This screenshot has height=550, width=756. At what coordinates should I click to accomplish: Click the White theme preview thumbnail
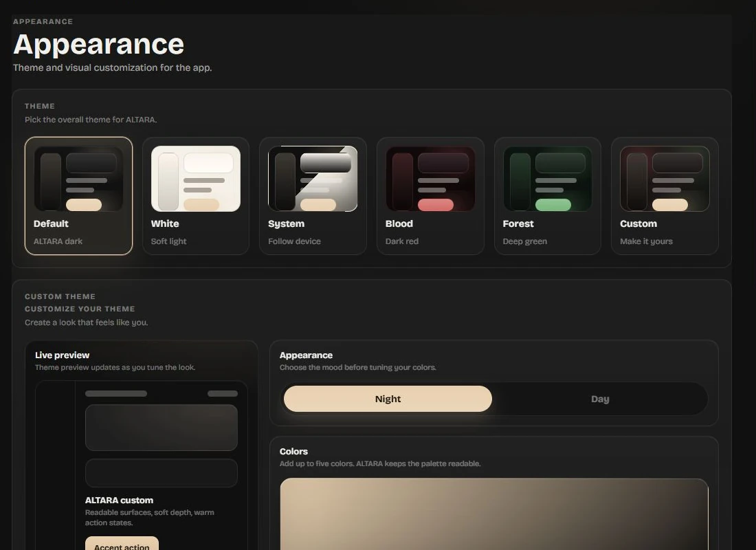tap(196, 179)
